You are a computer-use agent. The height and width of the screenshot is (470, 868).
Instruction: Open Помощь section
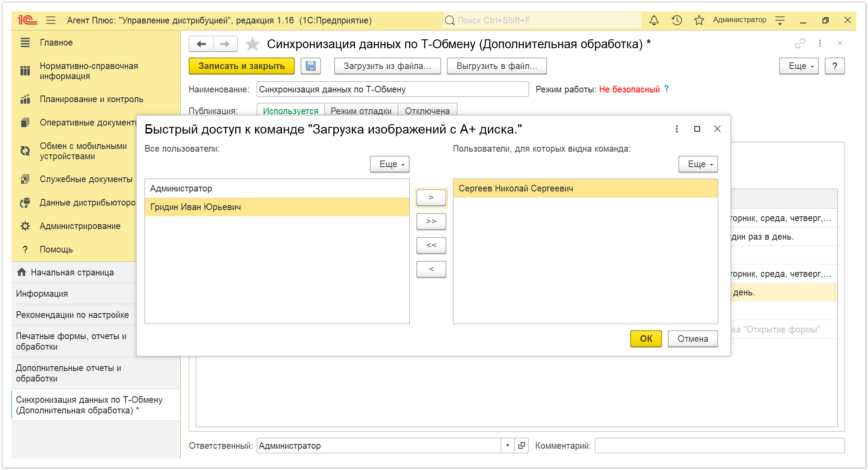coord(56,249)
